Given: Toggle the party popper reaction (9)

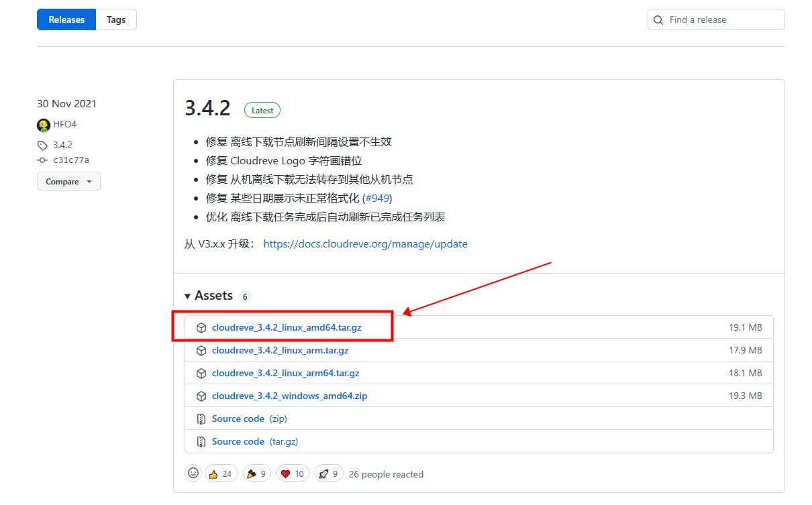Looking at the screenshot, I should [256, 473].
